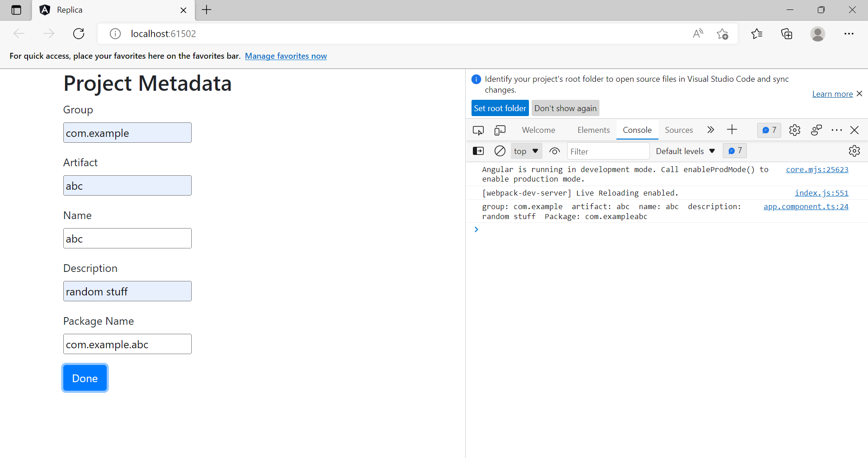This screenshot has width=868, height=458.
Task: Click the browser back arrow
Action: pyautogui.click(x=19, y=33)
